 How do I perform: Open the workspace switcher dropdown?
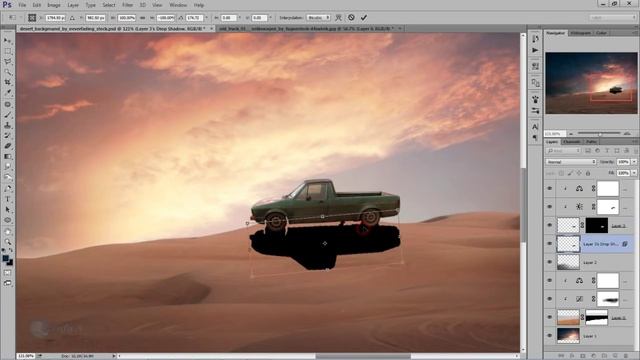point(613,18)
